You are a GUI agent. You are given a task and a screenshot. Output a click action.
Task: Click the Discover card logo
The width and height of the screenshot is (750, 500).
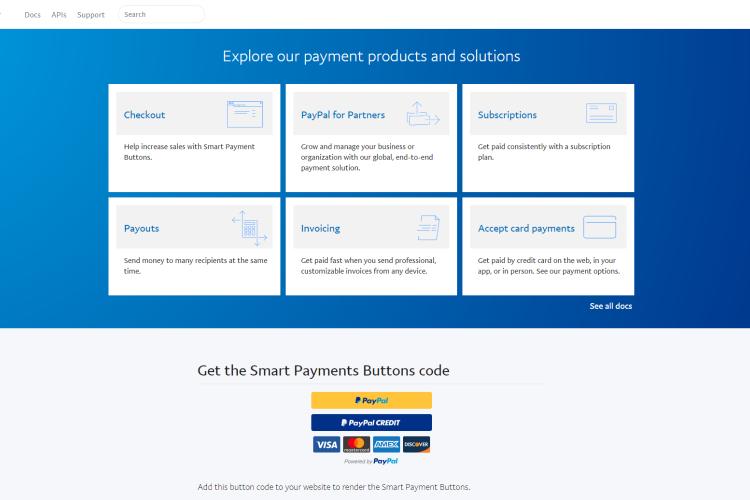click(x=416, y=444)
